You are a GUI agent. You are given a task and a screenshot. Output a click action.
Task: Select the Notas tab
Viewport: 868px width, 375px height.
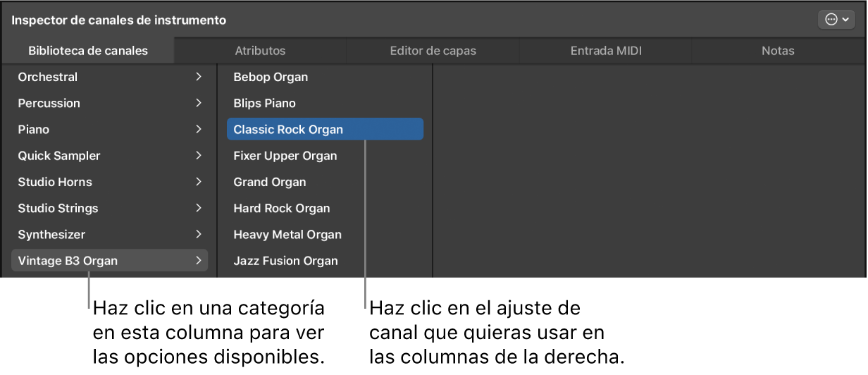point(778,51)
